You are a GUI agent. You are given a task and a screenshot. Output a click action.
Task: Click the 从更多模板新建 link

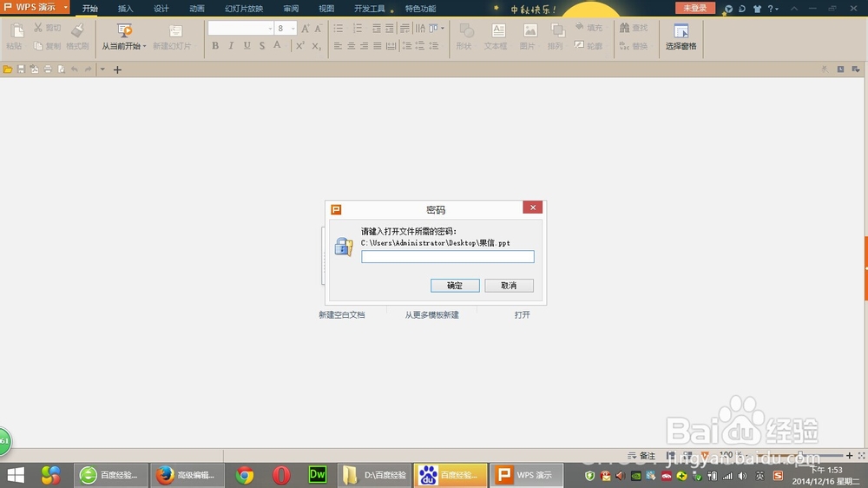[431, 314]
